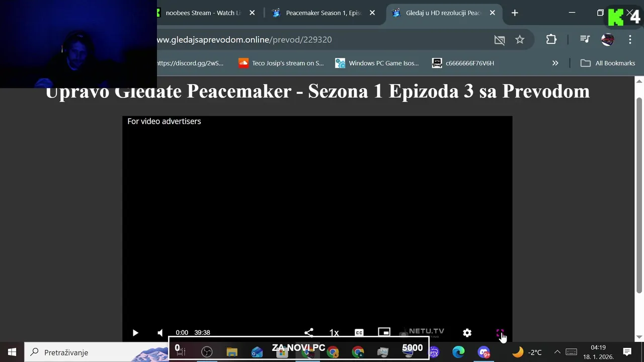Open File Explorer from the taskbar
The image size is (644, 362).
point(232,352)
